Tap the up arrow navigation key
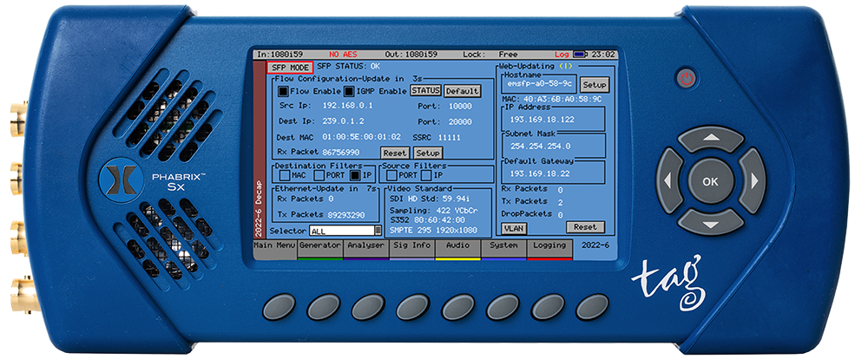The image size is (868, 359). click(x=711, y=138)
